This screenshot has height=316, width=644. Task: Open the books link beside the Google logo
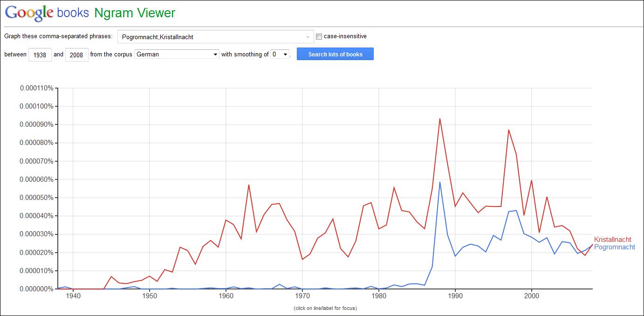click(73, 13)
